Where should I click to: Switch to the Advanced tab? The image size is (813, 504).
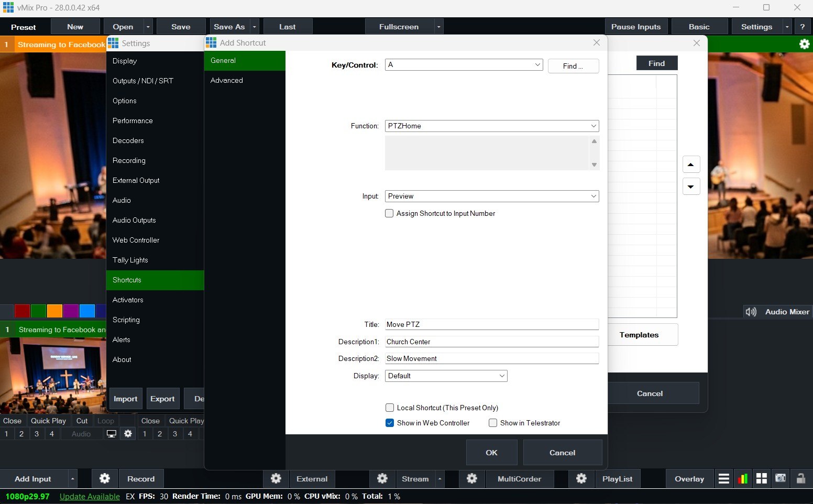245,80
